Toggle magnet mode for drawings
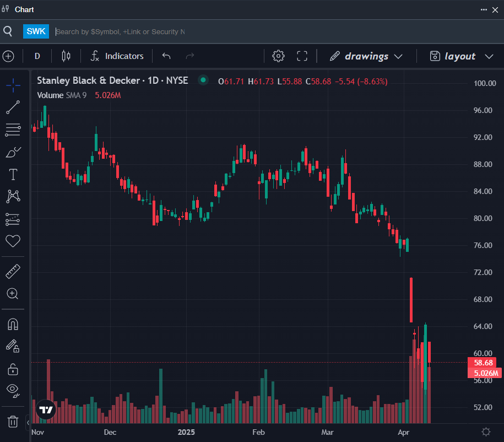The width and height of the screenshot is (504, 442). (x=13, y=324)
